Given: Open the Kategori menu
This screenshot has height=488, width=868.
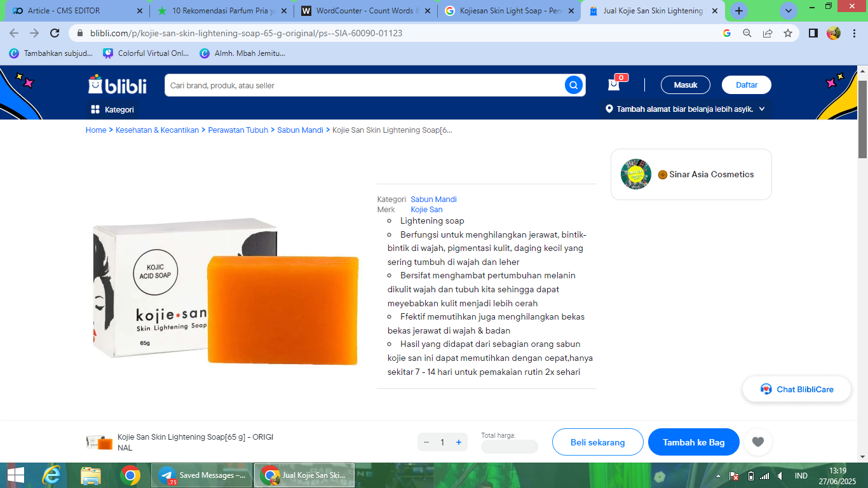Looking at the screenshot, I should [x=112, y=109].
